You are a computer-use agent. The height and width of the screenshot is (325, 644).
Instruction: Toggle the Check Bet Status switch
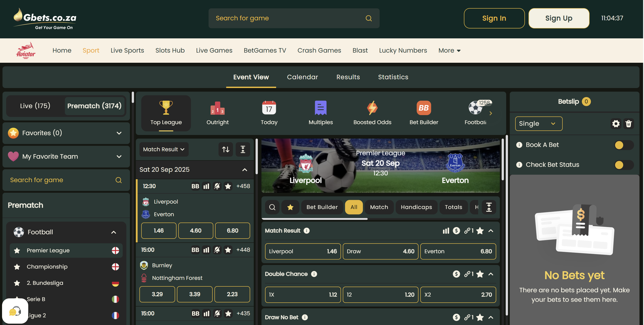pyautogui.click(x=624, y=165)
